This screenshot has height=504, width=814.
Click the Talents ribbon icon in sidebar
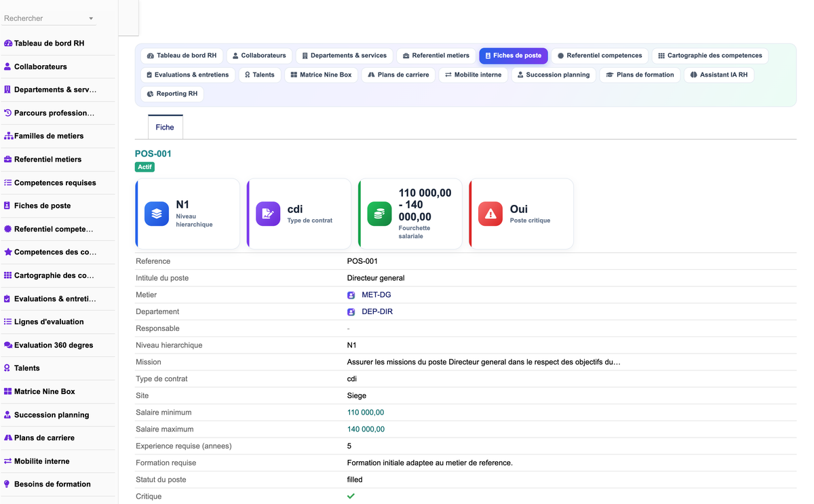(8, 368)
